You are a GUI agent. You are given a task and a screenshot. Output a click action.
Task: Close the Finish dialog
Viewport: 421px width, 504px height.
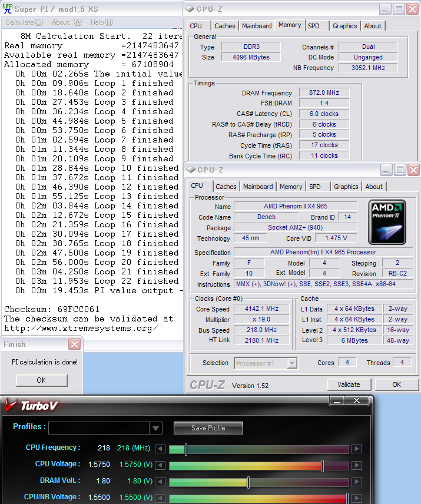[x=75, y=344]
